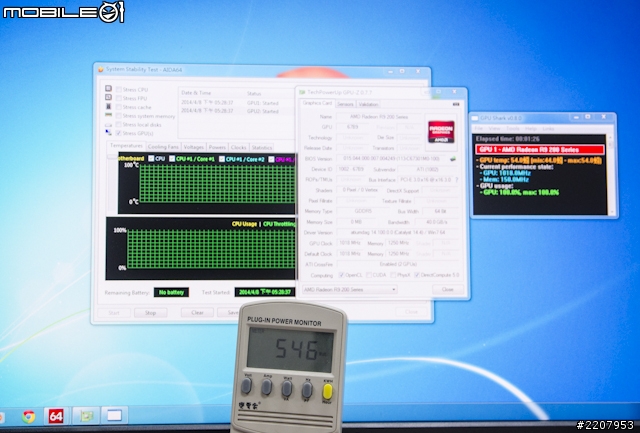Screen dimensions: 640x433
Task: Open the View menu in GPU Shark
Action: point(494,129)
